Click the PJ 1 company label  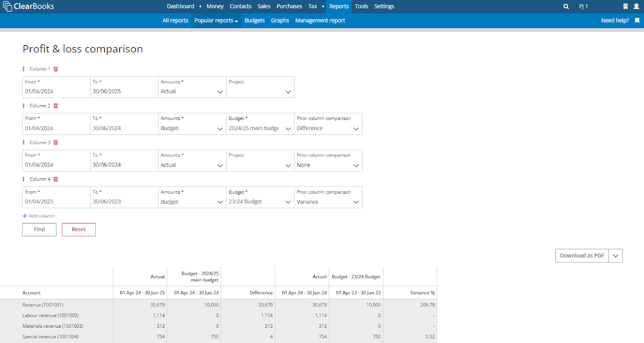(x=584, y=6)
